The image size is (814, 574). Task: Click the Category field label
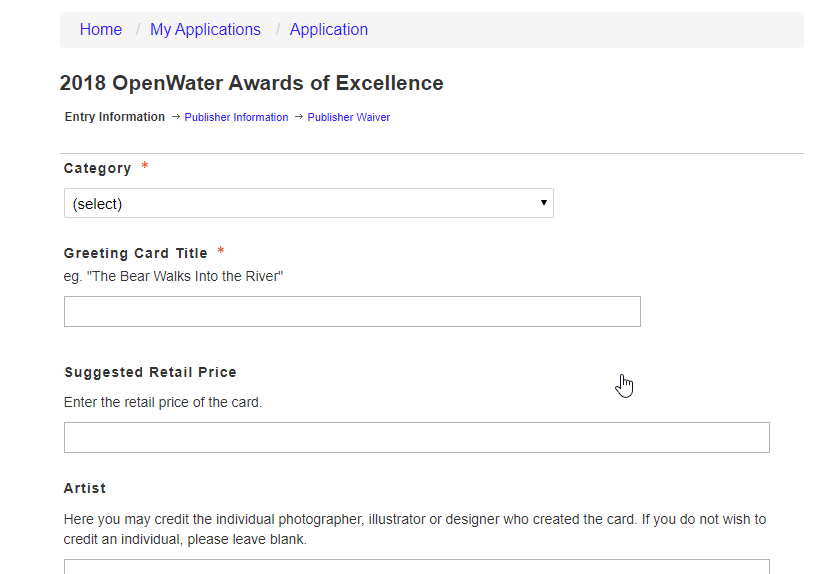(98, 169)
